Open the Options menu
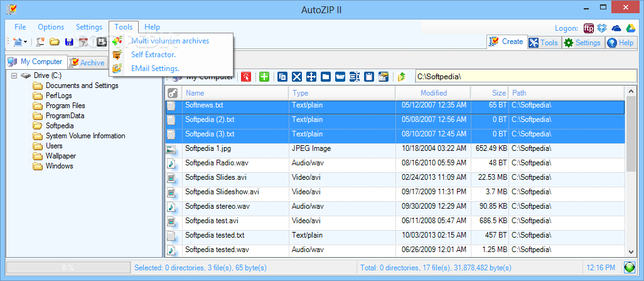The width and height of the screenshot is (644, 281). (51, 27)
